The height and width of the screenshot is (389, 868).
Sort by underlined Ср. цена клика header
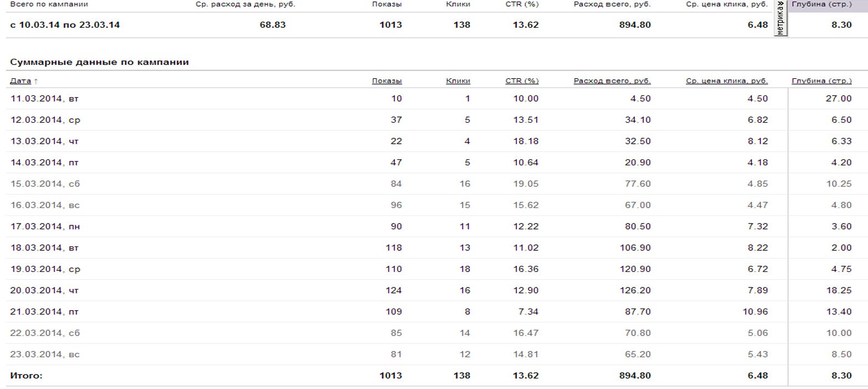click(727, 81)
